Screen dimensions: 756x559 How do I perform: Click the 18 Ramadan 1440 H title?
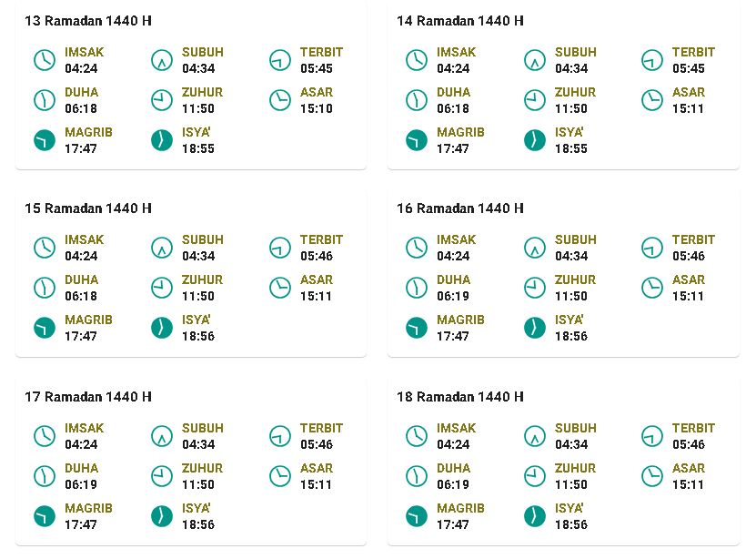click(460, 397)
